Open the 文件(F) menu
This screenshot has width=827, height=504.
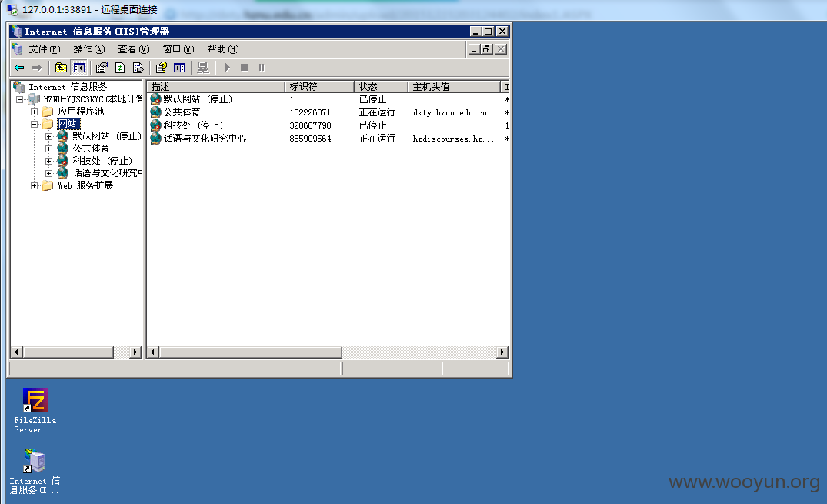45,49
